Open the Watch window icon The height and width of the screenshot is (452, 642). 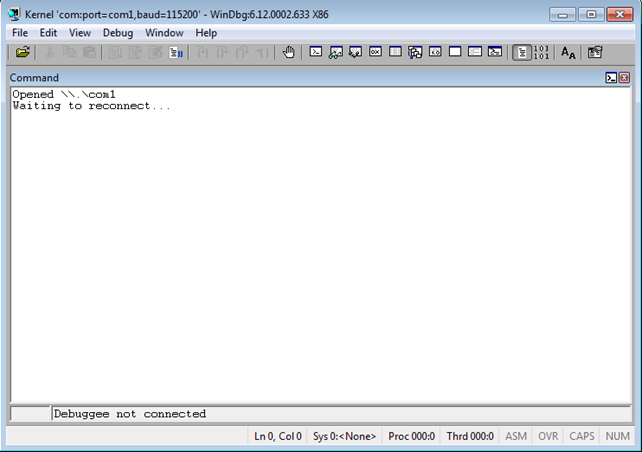coord(336,53)
